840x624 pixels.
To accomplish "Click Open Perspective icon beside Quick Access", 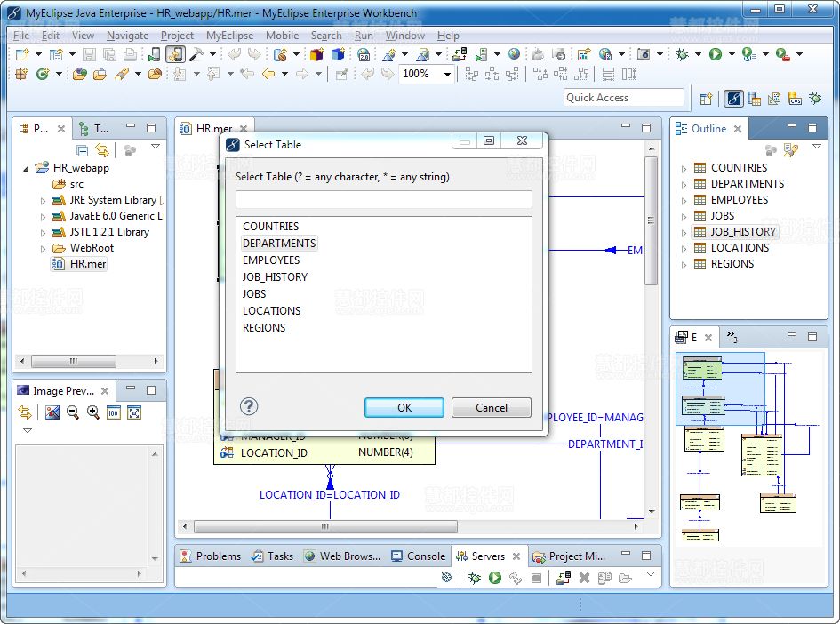I will coord(707,99).
